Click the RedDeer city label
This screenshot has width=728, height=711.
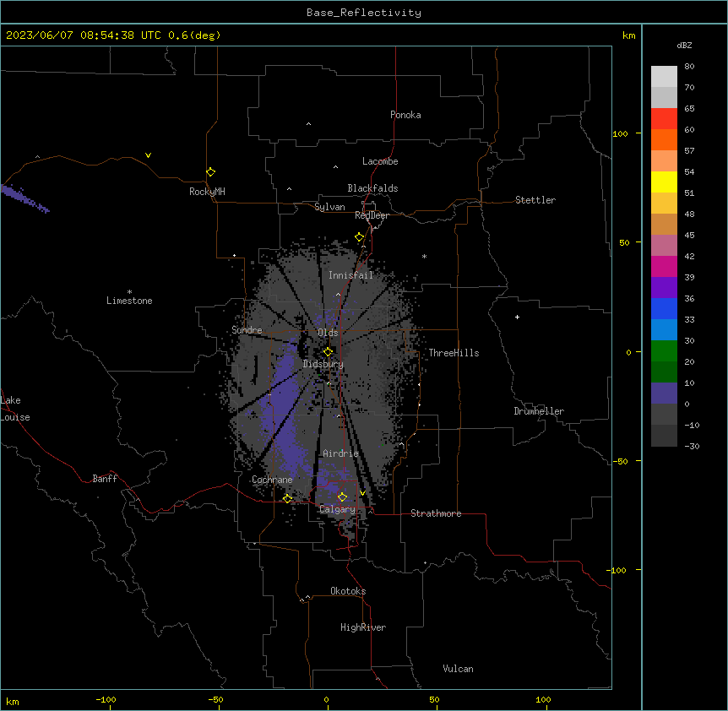tap(372, 215)
